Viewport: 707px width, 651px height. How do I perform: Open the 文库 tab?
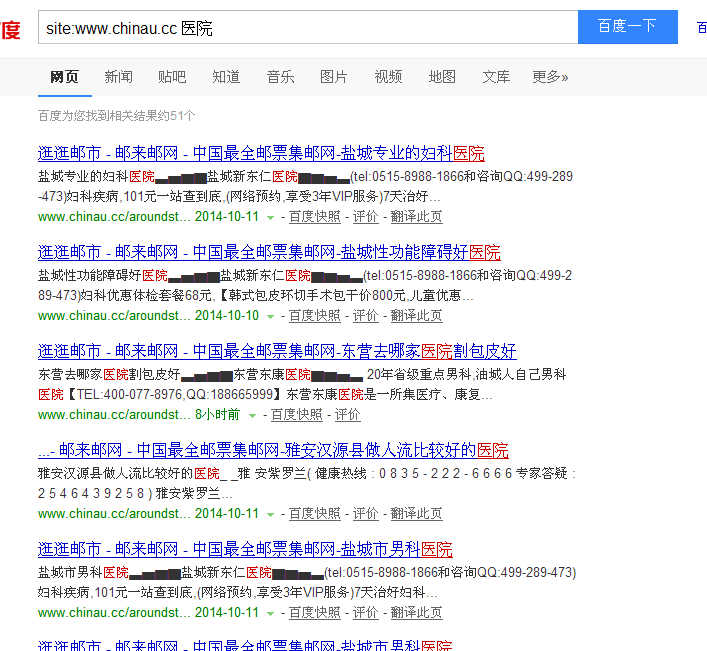(496, 77)
